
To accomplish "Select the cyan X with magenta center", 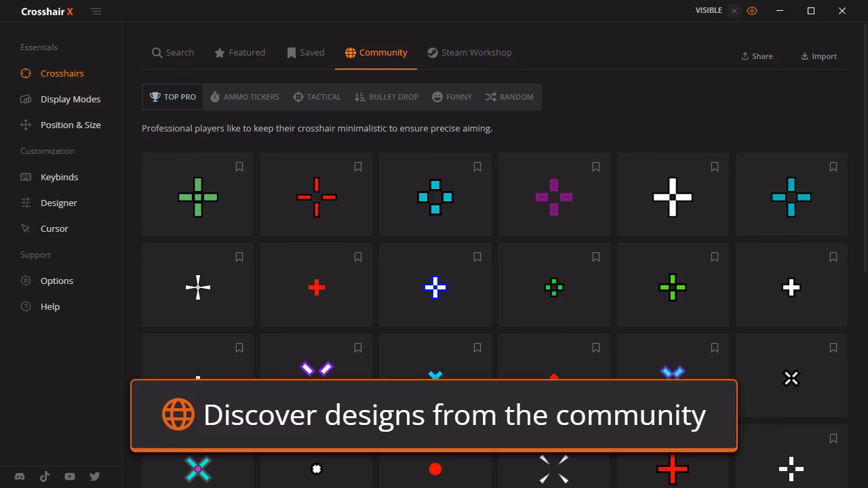I will 198,470.
